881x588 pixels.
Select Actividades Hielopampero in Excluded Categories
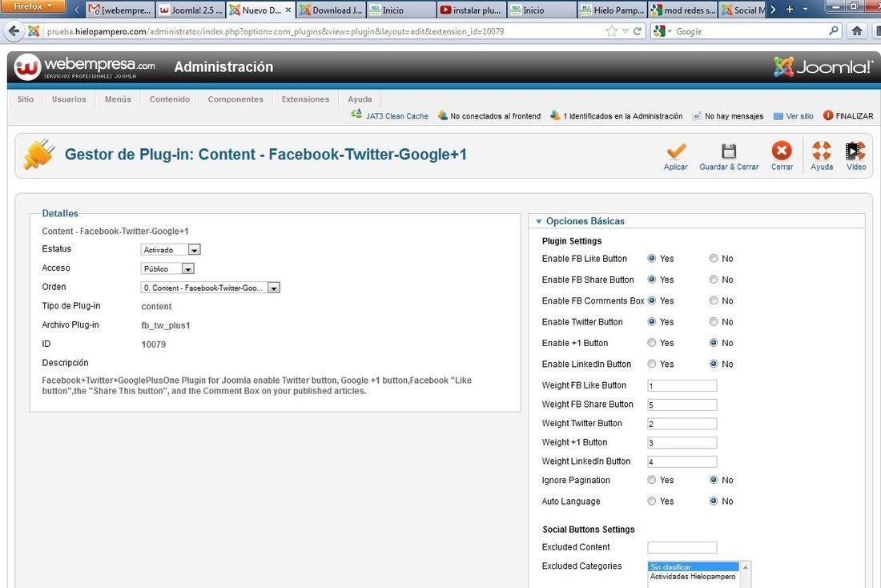click(692, 577)
